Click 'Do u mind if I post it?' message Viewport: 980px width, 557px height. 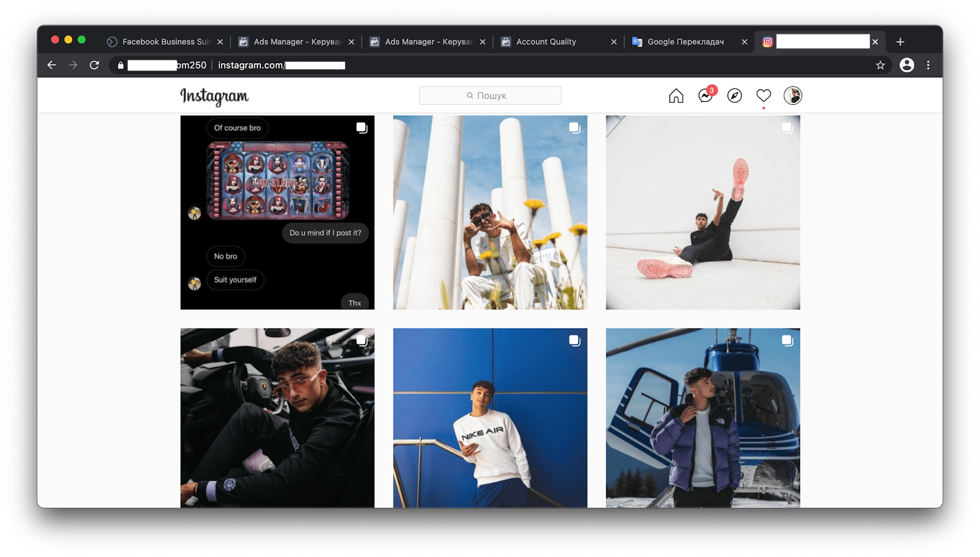325,233
